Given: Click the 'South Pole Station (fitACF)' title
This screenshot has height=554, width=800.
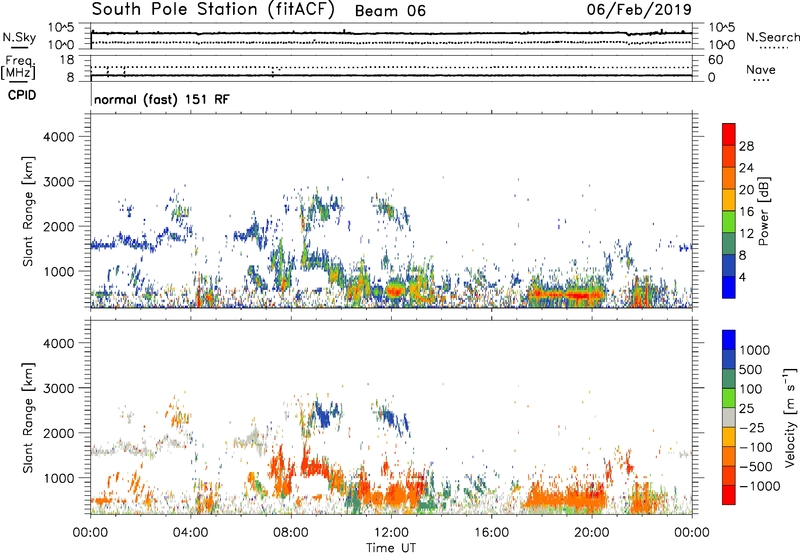Looking at the screenshot, I should 213,10.
